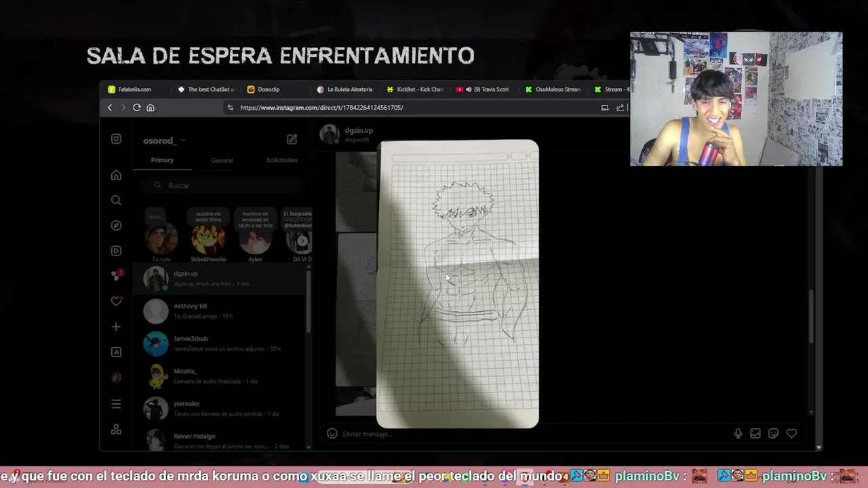Click the bottom sidebar apps icon

[x=116, y=430]
